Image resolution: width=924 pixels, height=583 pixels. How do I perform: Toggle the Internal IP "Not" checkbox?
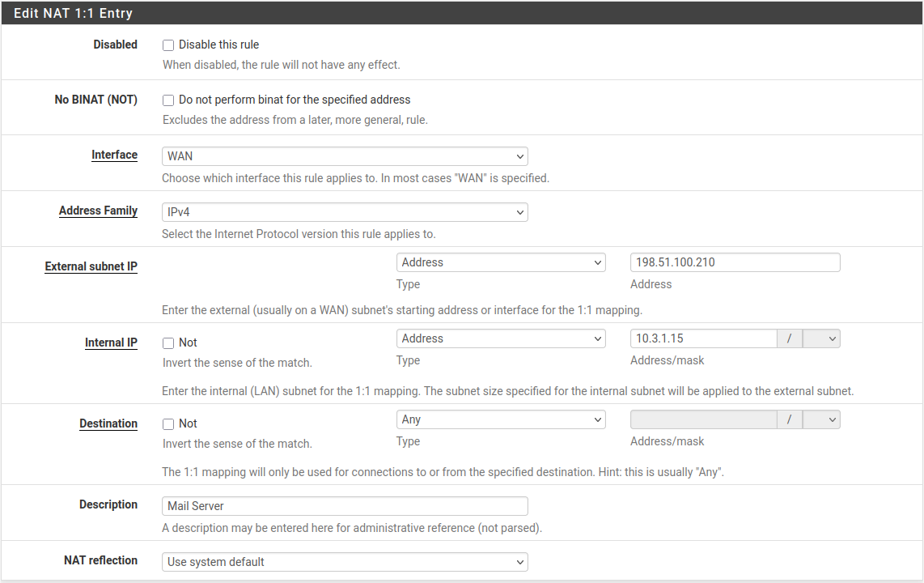(168, 343)
